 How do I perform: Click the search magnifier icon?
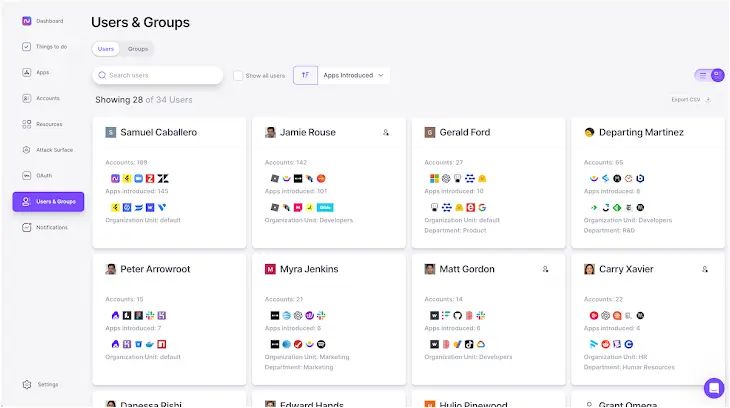tap(102, 75)
